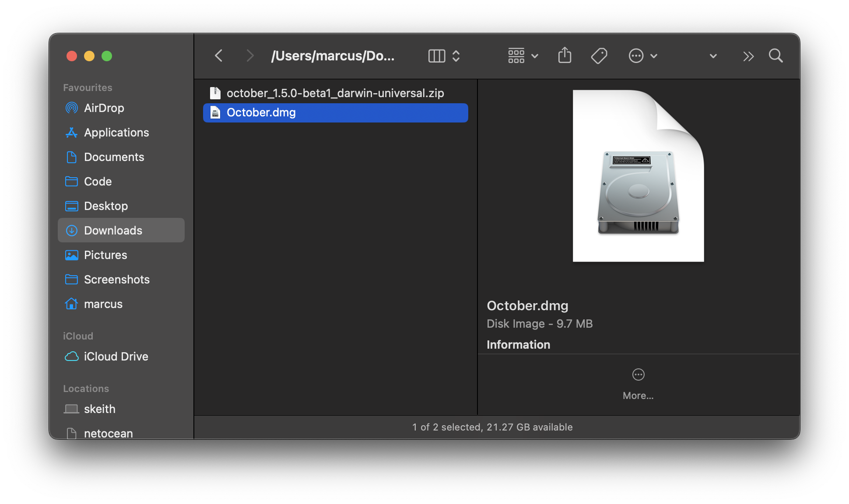Select skeith under Locations
Screen dimensions: 849x504
click(x=99, y=409)
